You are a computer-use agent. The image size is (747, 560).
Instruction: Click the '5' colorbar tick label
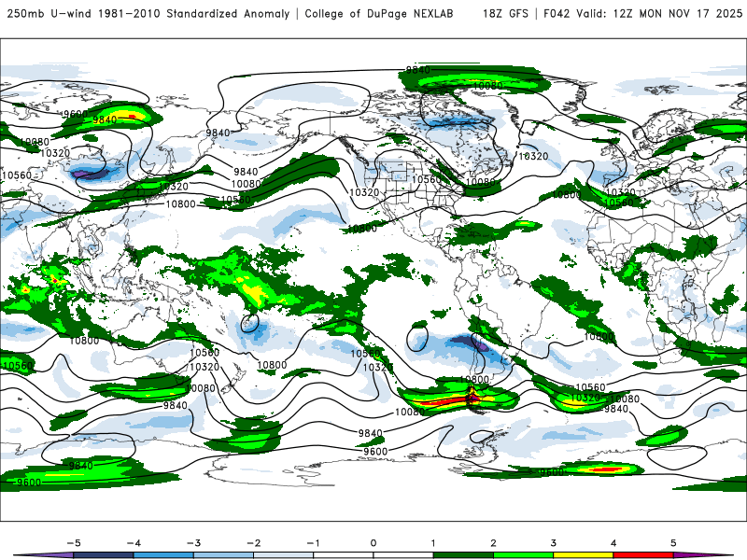point(673,543)
